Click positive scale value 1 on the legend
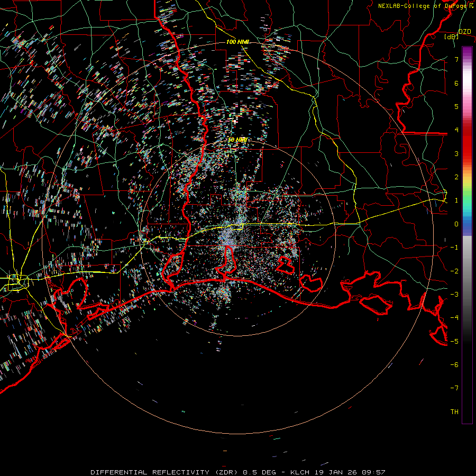 coord(456,200)
